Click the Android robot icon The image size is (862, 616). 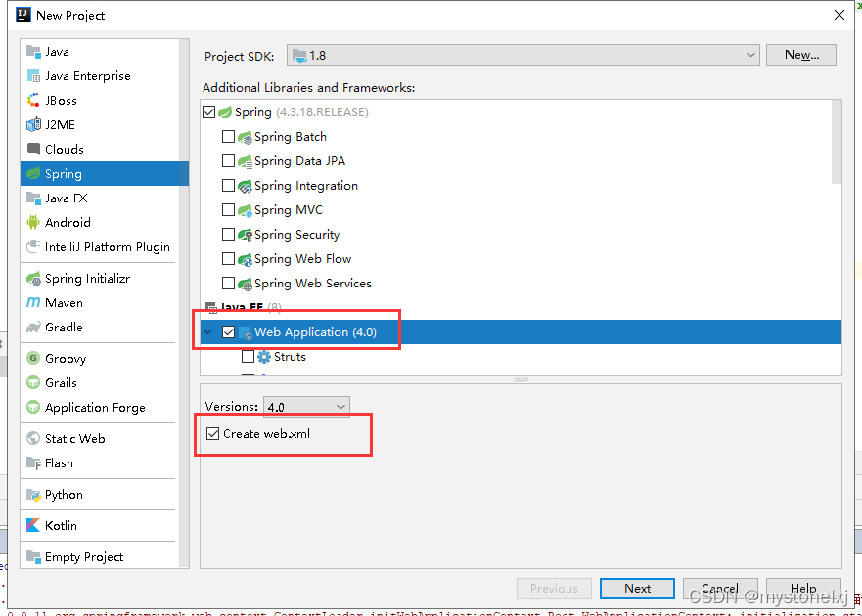(x=33, y=223)
